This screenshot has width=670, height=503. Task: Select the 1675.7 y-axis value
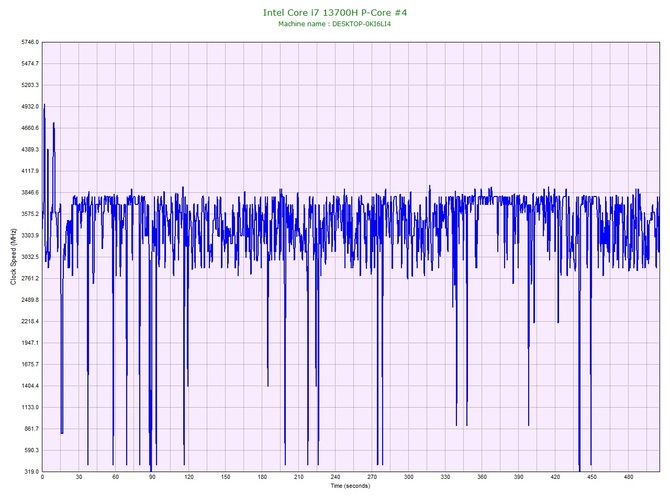(30, 365)
